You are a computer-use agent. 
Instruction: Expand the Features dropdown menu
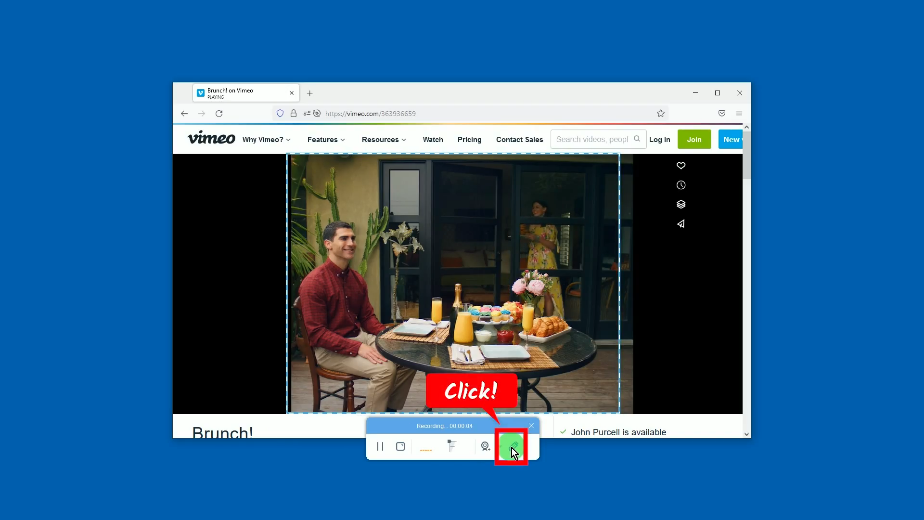pos(326,140)
